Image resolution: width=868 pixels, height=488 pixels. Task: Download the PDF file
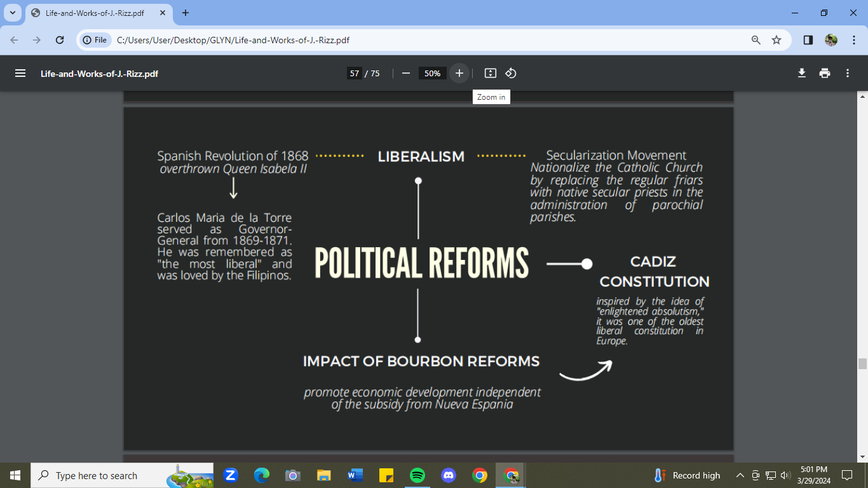[802, 73]
